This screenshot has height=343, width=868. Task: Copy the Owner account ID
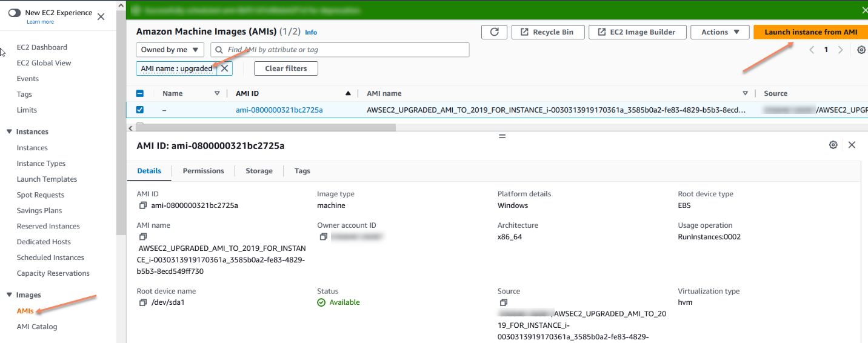pos(324,236)
